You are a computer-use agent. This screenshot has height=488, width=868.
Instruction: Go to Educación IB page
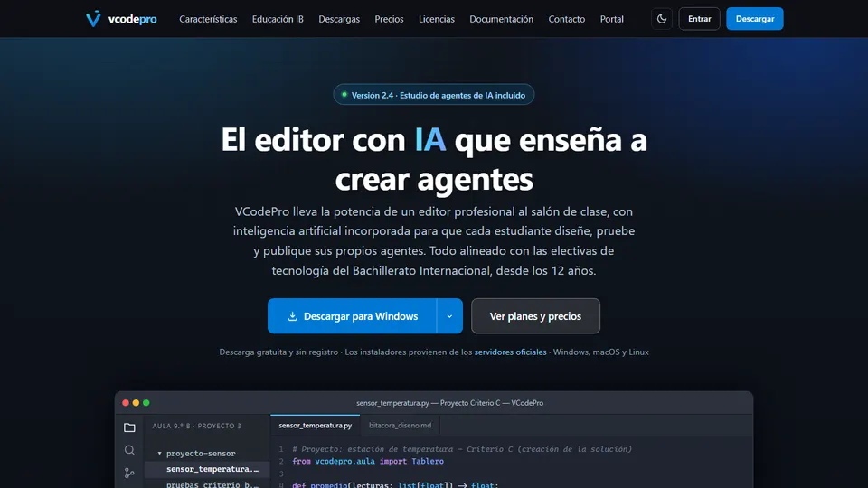pyautogui.click(x=278, y=19)
